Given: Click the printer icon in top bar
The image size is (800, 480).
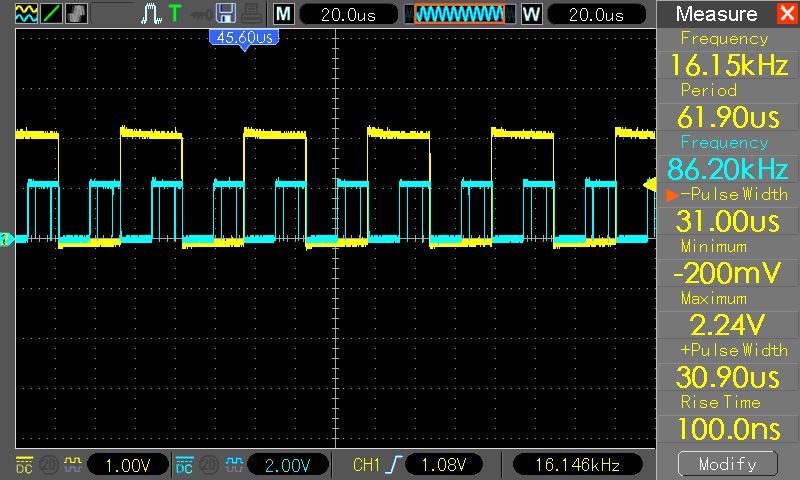Looking at the screenshot, I should coord(251,14).
